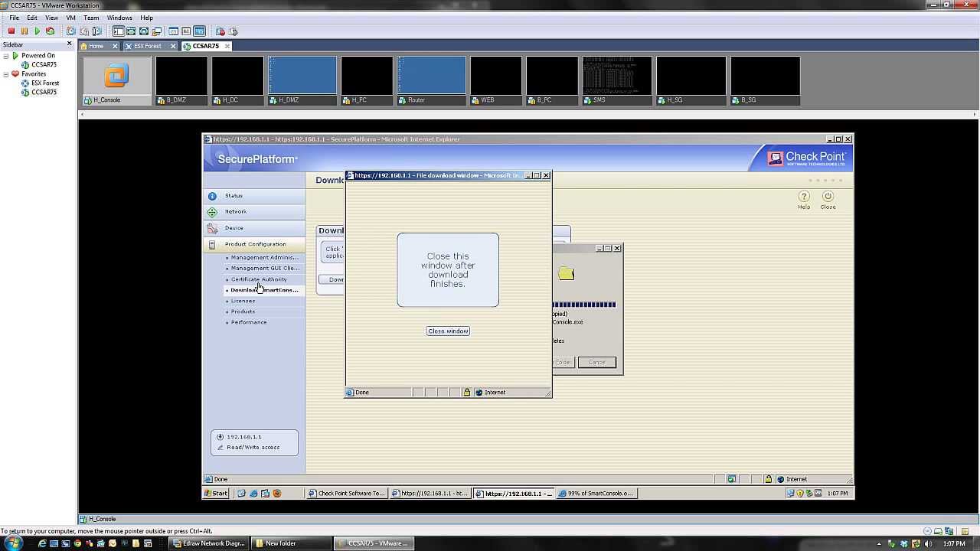Collapse the Powered On tree node
The height and width of the screenshot is (551, 980).
tap(6, 56)
